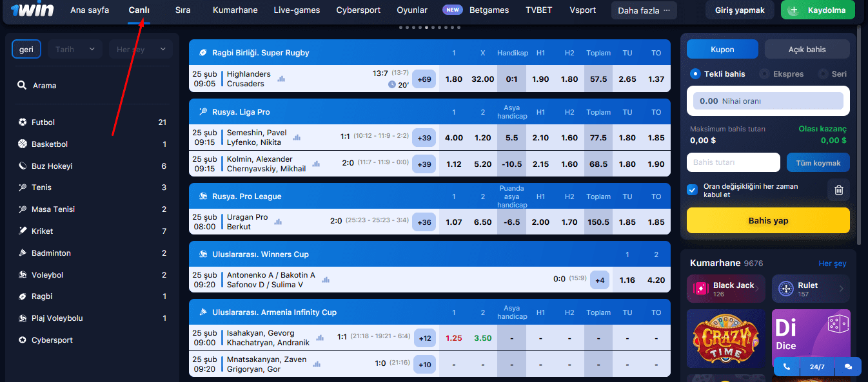Viewport: 868px width, 382px height.
Task: Expand +4 markets for Antonenko/Bakotin match
Action: (600, 280)
